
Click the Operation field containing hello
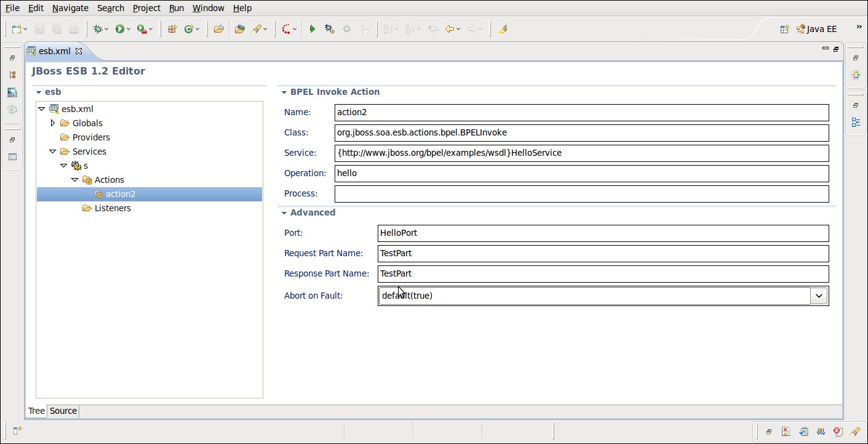582,174
